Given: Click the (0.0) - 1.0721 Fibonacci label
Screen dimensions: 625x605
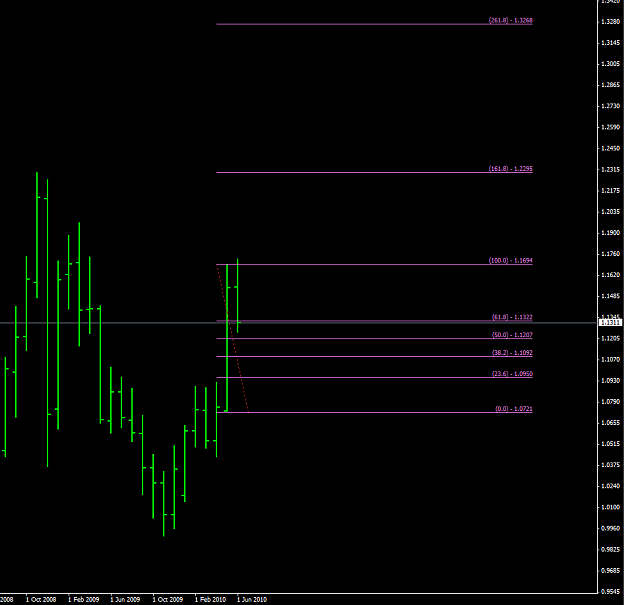Looking at the screenshot, I should 514,409.
